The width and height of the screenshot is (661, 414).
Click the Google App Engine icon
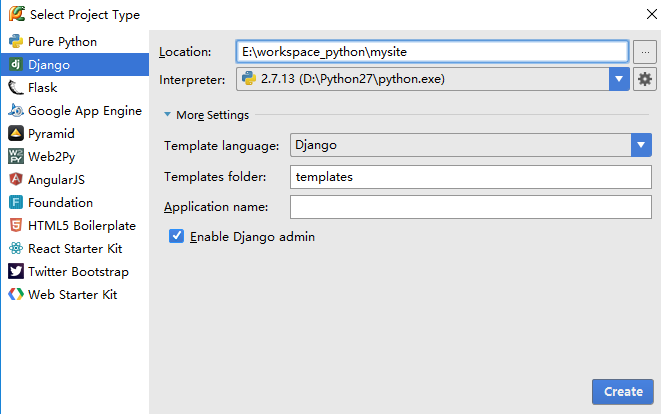pos(16,110)
